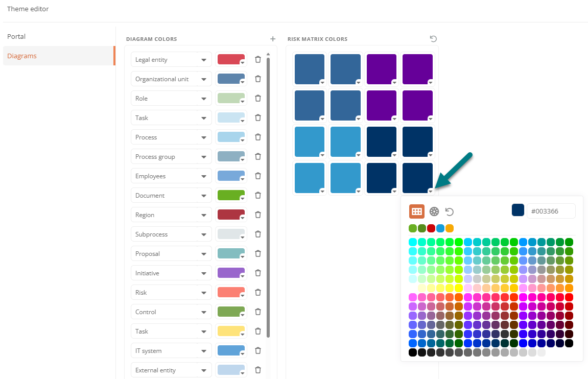The height and width of the screenshot is (379, 588).
Task: Delete the Employees color row
Action: pyautogui.click(x=257, y=176)
